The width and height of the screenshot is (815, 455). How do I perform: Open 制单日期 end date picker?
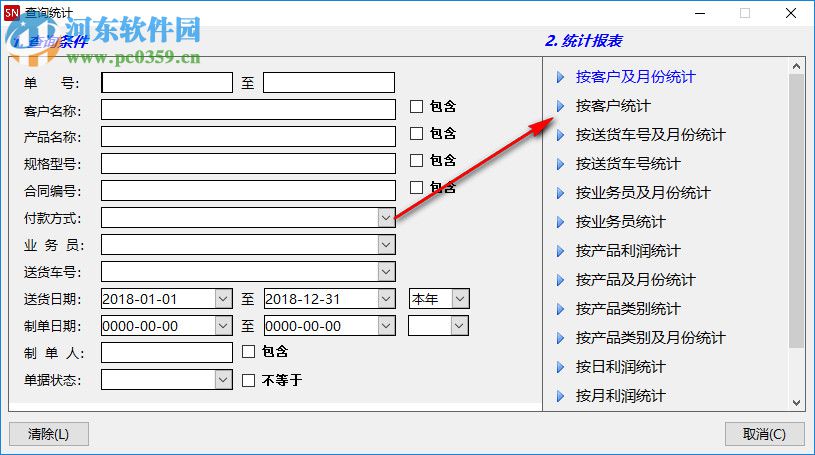[386, 326]
